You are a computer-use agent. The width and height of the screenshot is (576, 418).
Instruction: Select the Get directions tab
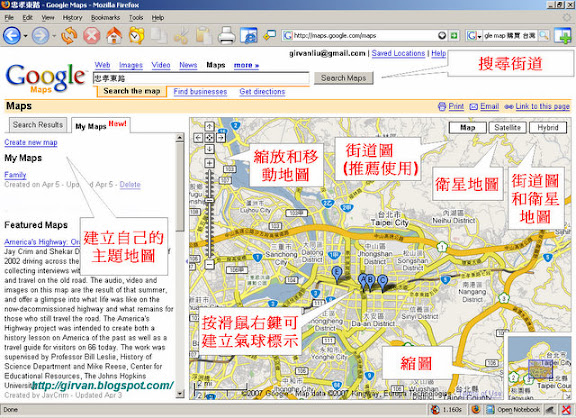click(x=262, y=92)
